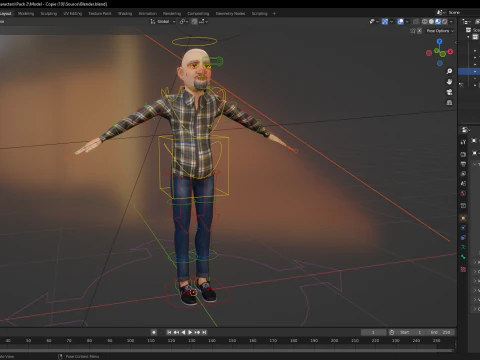The height and width of the screenshot is (360, 480).
Task: Toggle snapping magnet icon
Action: (x=194, y=21)
